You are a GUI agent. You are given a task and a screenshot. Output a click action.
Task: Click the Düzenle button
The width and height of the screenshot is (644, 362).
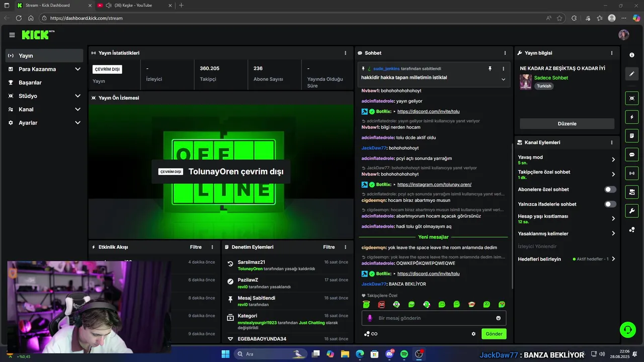pos(567,124)
